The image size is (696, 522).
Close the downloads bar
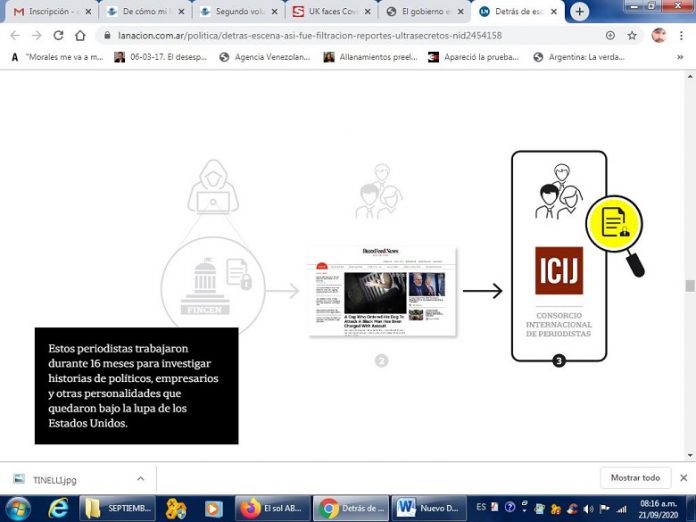[684, 478]
